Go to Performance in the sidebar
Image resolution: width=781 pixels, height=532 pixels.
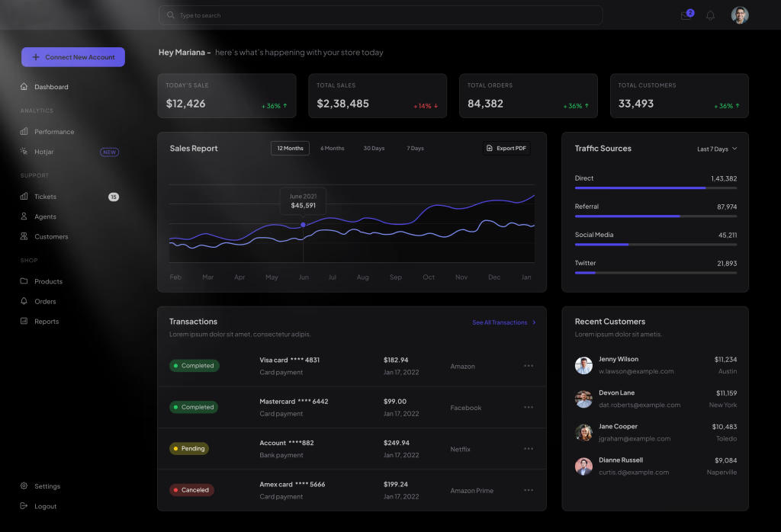click(x=53, y=132)
